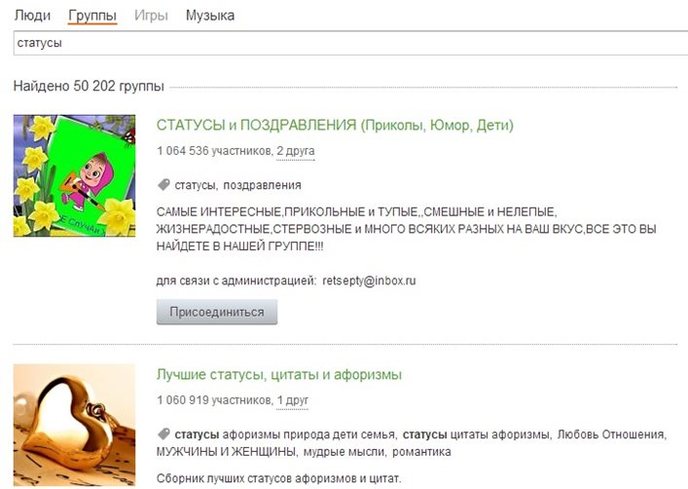Click the tag icon in second group result
Viewport: 688px width, 489px height.
(x=164, y=434)
